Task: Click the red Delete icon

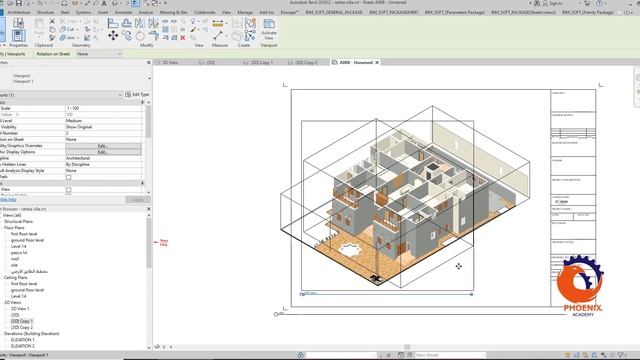Action: click(183, 38)
